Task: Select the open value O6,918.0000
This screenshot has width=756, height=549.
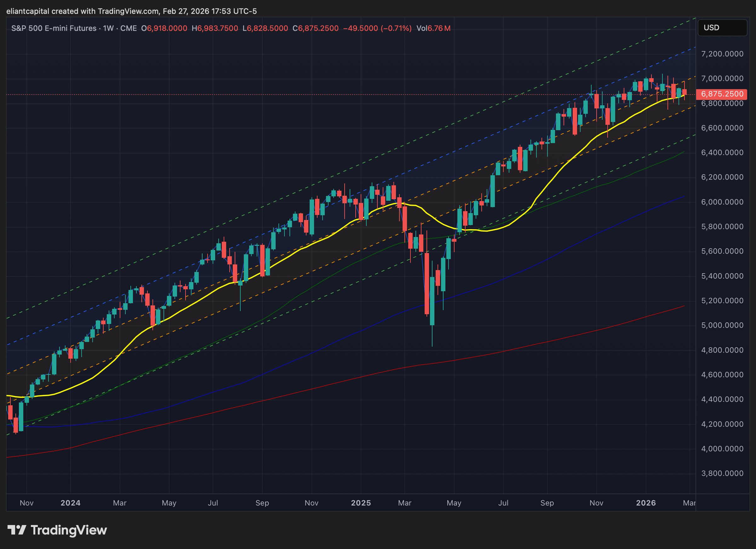Action: (x=164, y=28)
